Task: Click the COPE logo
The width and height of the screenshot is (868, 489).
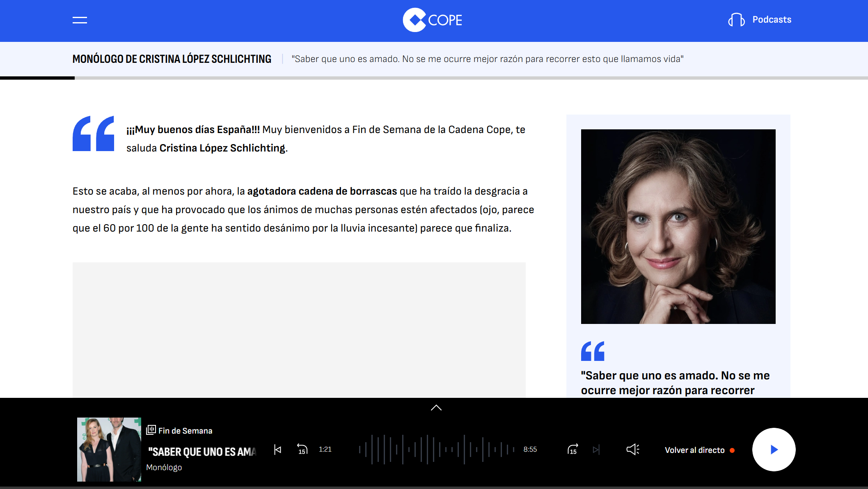Action: 433,20
